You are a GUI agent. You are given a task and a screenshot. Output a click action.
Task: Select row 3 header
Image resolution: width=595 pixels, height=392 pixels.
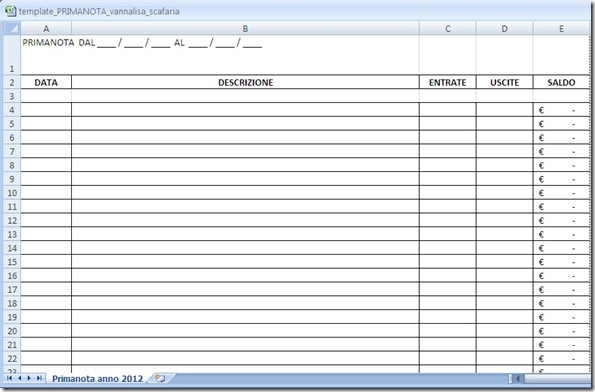[12, 96]
